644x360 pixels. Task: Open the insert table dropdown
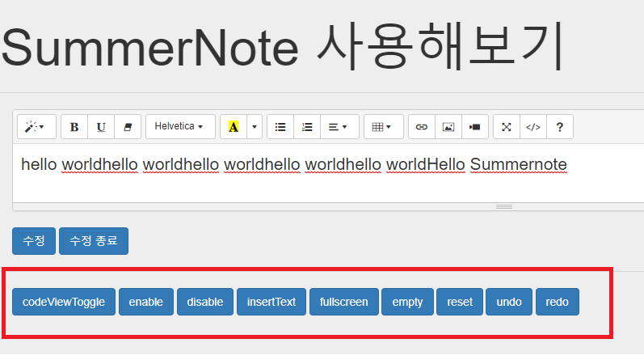click(x=383, y=127)
